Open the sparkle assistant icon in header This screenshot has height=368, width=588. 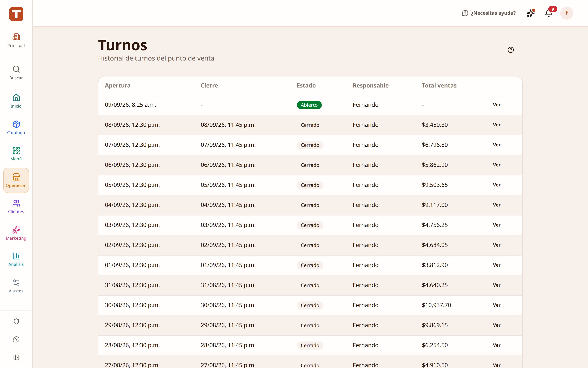coord(531,13)
